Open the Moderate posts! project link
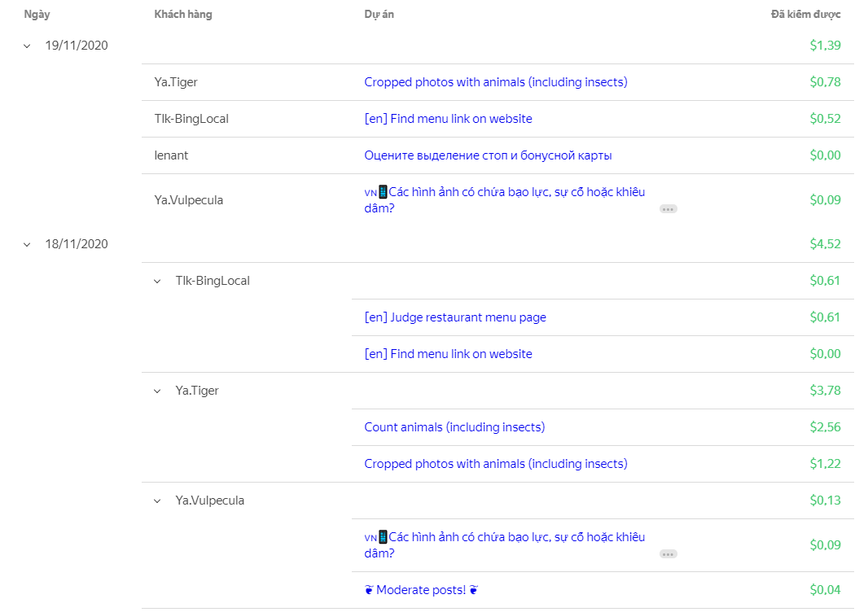 [421, 590]
